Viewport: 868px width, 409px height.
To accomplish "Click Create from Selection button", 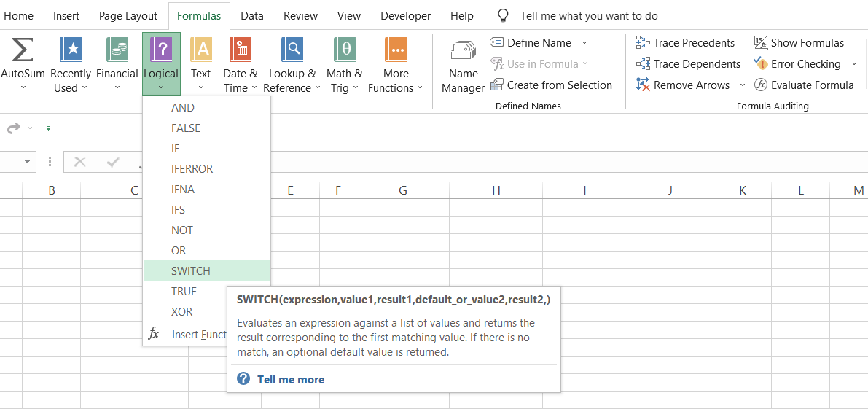I will (x=552, y=85).
